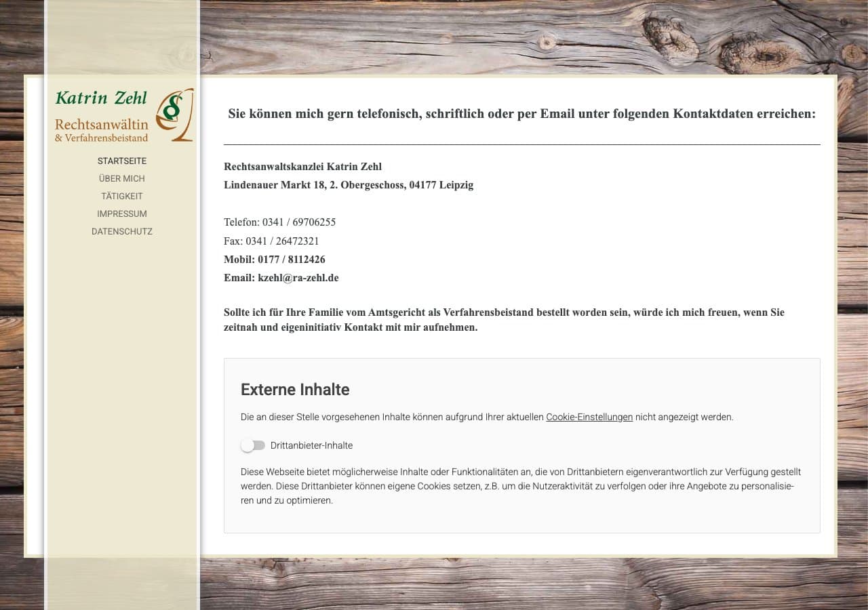Open the Datenschutz page link
This screenshot has width=868, height=610.
point(122,231)
